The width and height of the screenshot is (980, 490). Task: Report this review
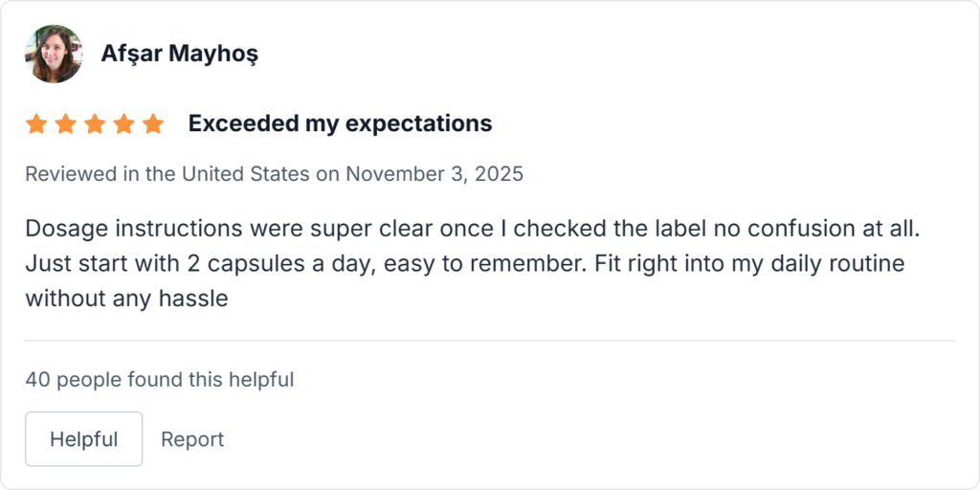pos(192,439)
